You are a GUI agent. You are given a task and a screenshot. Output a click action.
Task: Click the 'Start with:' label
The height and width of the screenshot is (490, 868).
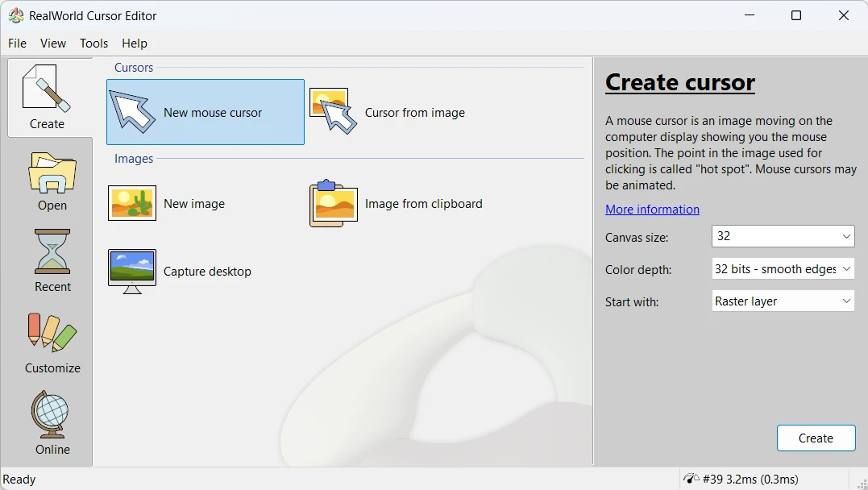(x=632, y=301)
